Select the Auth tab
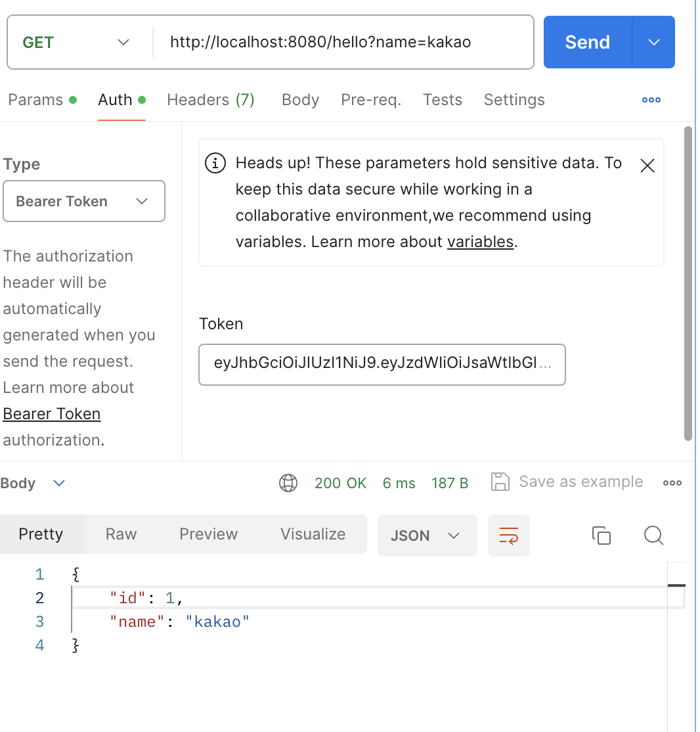The height and width of the screenshot is (732, 700). [x=121, y=100]
